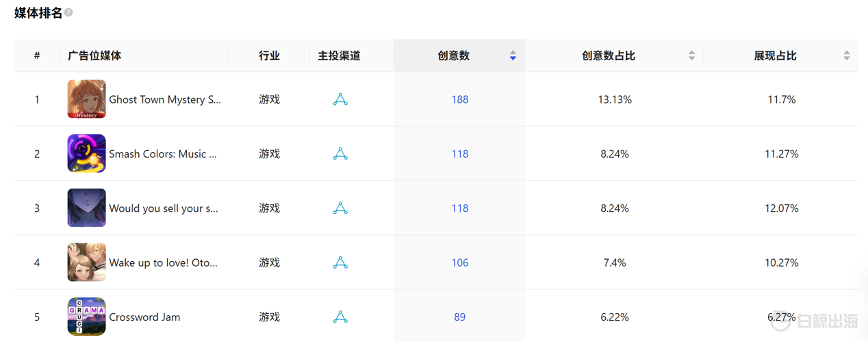Viewport: 868px width, 342px height.
Task: Sort by 创意数 column arrows
Action: pos(513,56)
